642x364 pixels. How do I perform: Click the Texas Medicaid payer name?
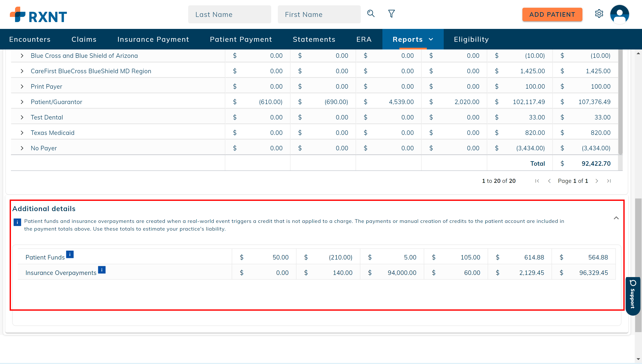coord(53,133)
